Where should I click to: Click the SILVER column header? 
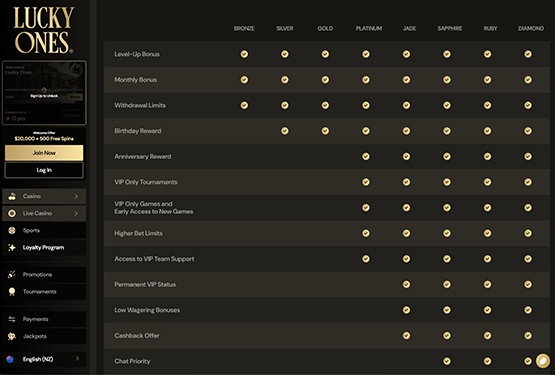285,28
